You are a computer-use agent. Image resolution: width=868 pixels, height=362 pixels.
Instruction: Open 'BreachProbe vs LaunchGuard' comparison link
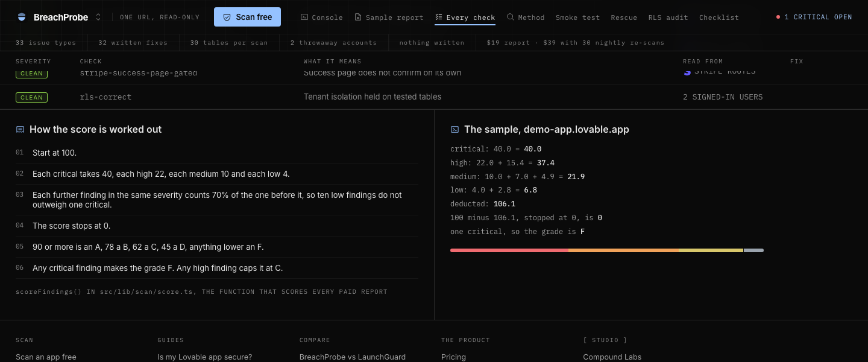pyautogui.click(x=353, y=357)
